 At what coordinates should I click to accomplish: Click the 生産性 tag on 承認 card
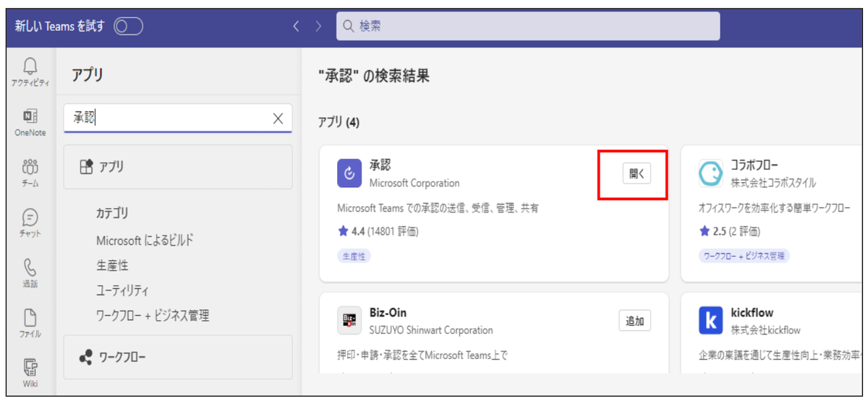tap(354, 256)
